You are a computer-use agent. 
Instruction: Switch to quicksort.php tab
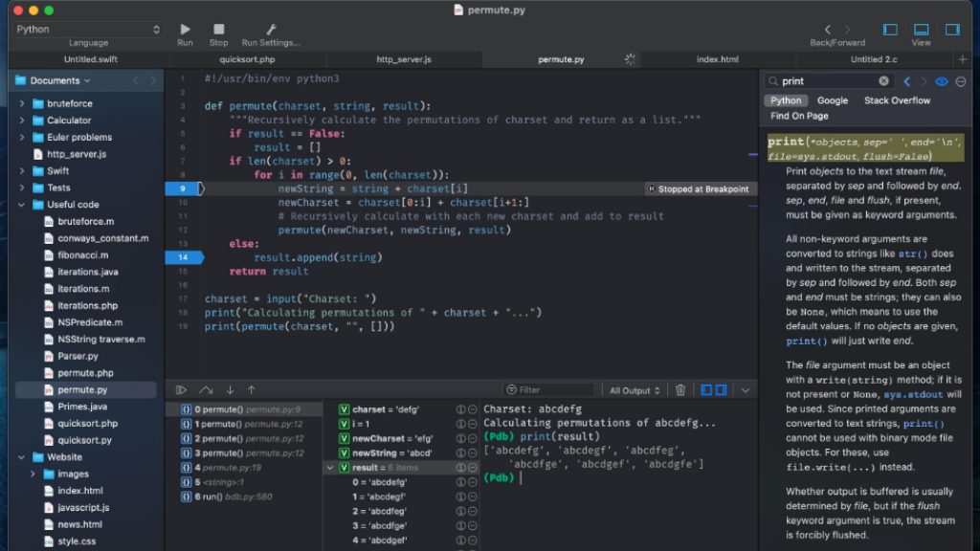point(248,59)
